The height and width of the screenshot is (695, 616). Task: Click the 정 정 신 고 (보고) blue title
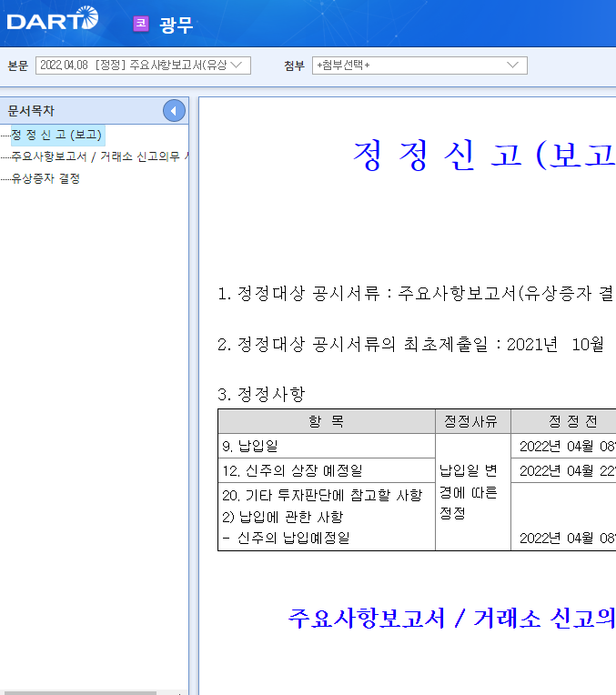coord(484,155)
